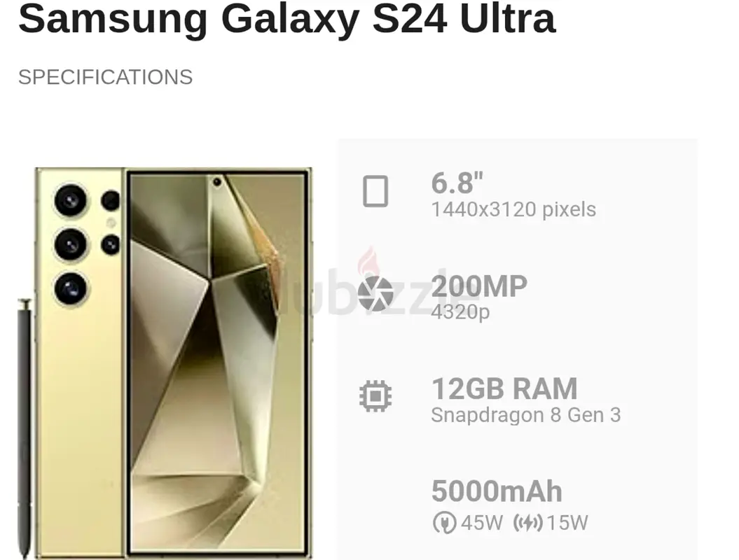The width and height of the screenshot is (739, 560).
Task: Click the dubizzle flame watermark logo
Action: tap(369, 264)
